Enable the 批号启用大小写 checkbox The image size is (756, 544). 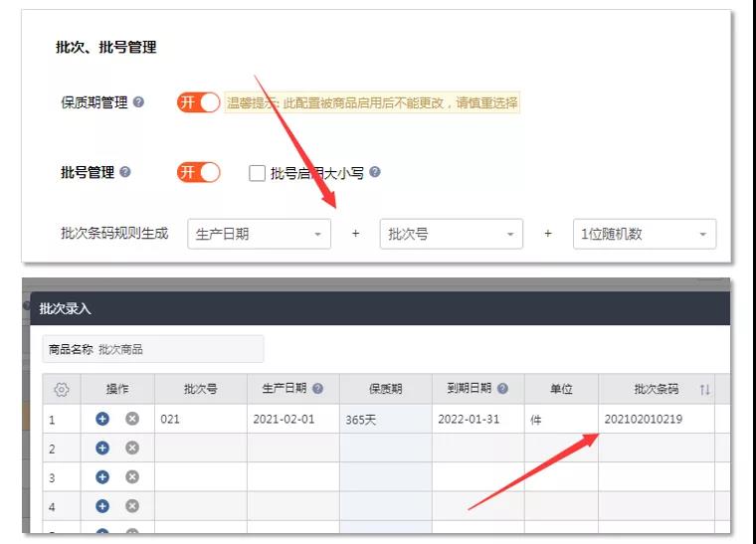point(258,173)
